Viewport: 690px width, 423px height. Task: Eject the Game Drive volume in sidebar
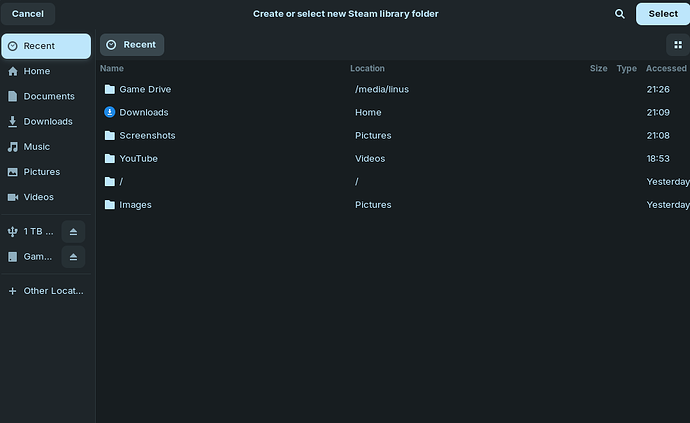pyautogui.click(x=73, y=257)
